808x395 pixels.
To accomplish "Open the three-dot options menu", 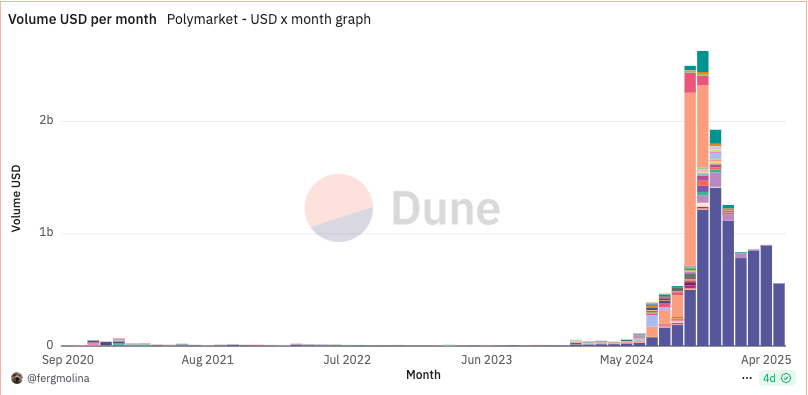I will tap(747, 378).
